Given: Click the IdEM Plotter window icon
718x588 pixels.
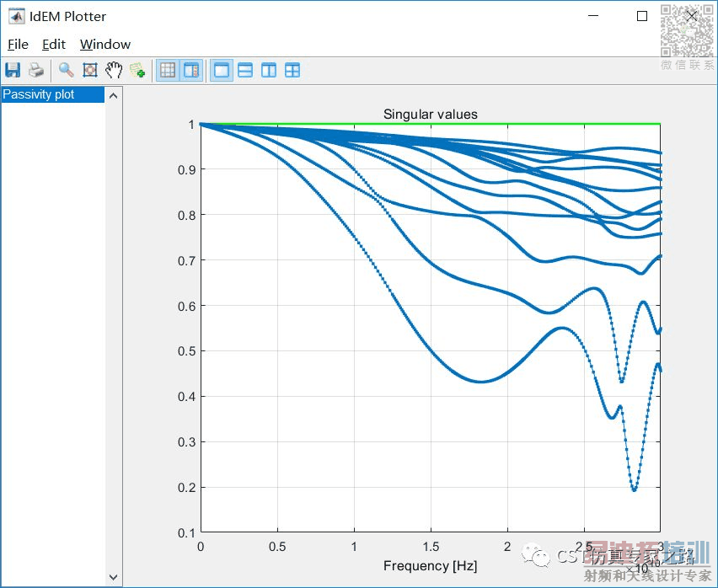Looking at the screenshot, I should click(17, 17).
